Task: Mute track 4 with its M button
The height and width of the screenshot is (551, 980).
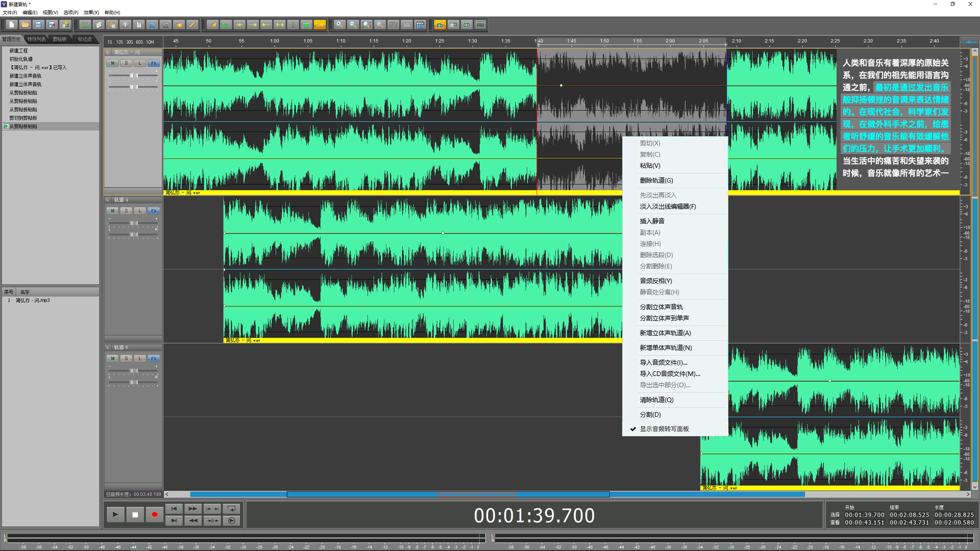Action: pos(112,211)
